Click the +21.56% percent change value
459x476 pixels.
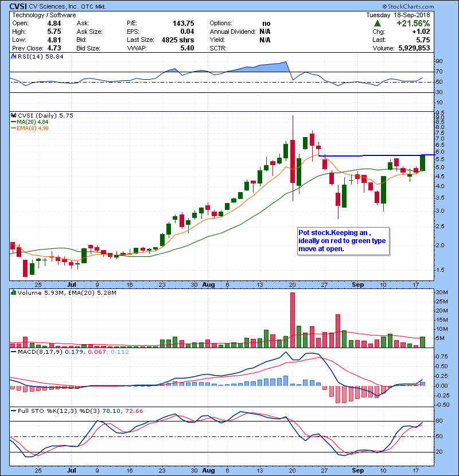tap(413, 24)
